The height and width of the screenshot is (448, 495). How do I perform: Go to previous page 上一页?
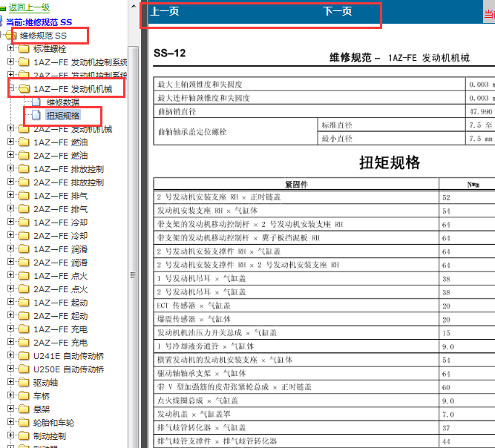pos(165,11)
